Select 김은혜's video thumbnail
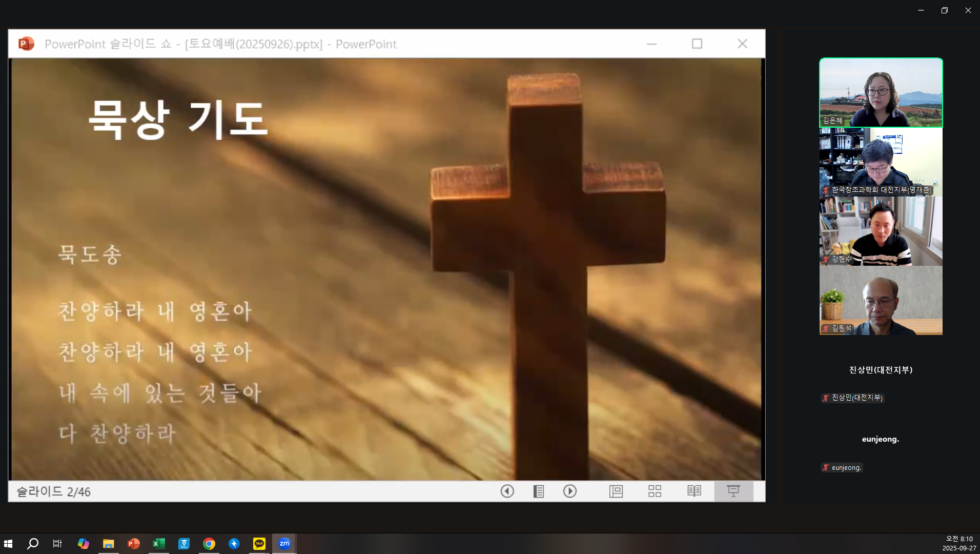This screenshot has height=554, width=980. pos(881,92)
